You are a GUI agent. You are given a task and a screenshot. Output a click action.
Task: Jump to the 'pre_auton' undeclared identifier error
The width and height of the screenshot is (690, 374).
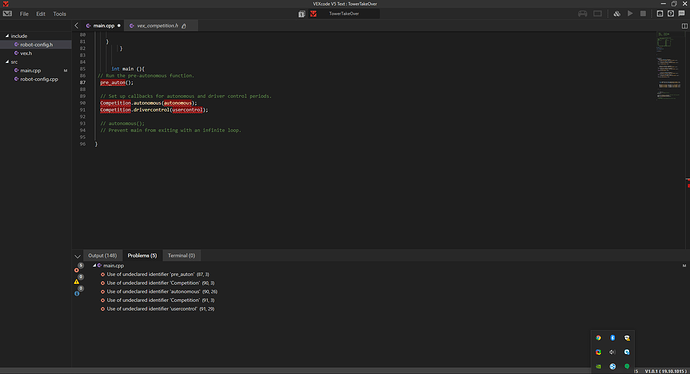[158, 274]
